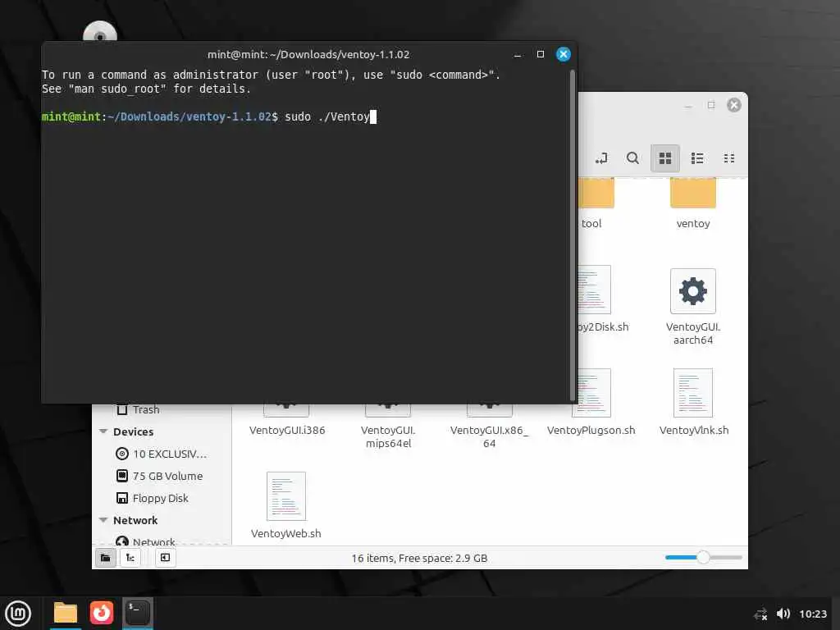
Task: Minimize the file manager window
Action: click(x=688, y=106)
